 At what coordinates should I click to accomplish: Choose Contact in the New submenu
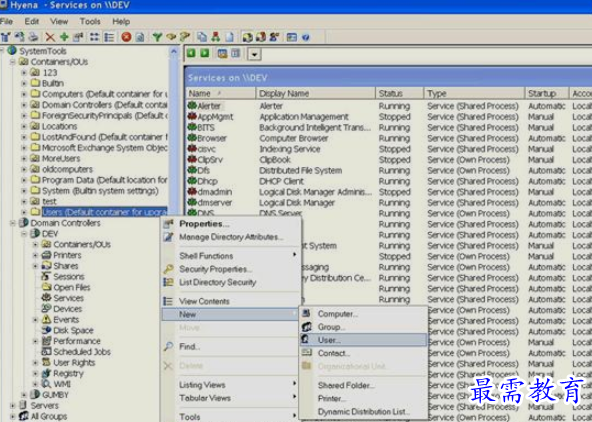(364, 353)
